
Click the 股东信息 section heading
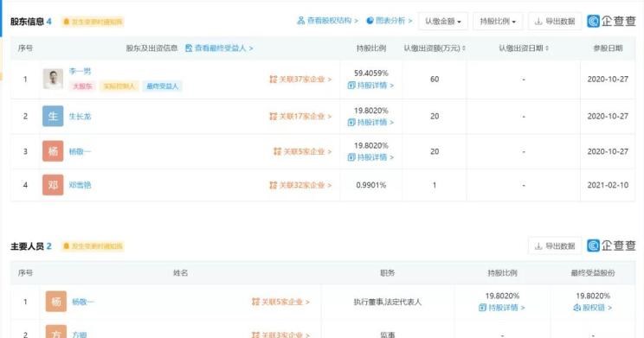27,22
